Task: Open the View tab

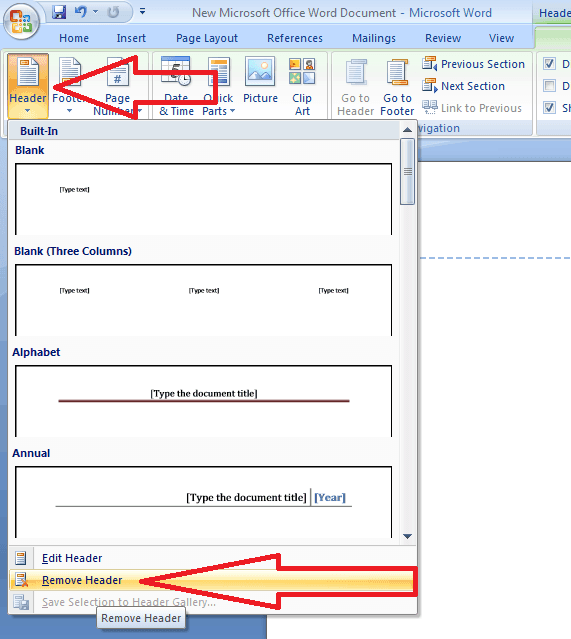Action: click(501, 38)
